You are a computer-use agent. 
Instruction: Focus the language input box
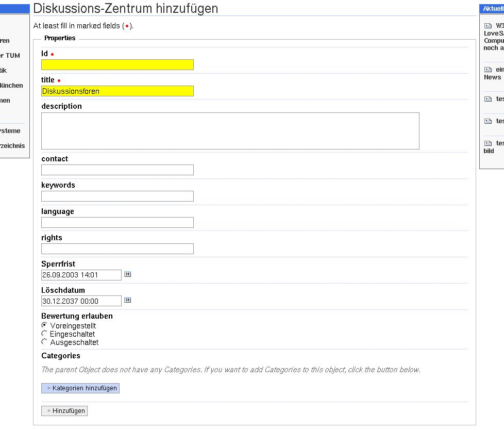(117, 223)
